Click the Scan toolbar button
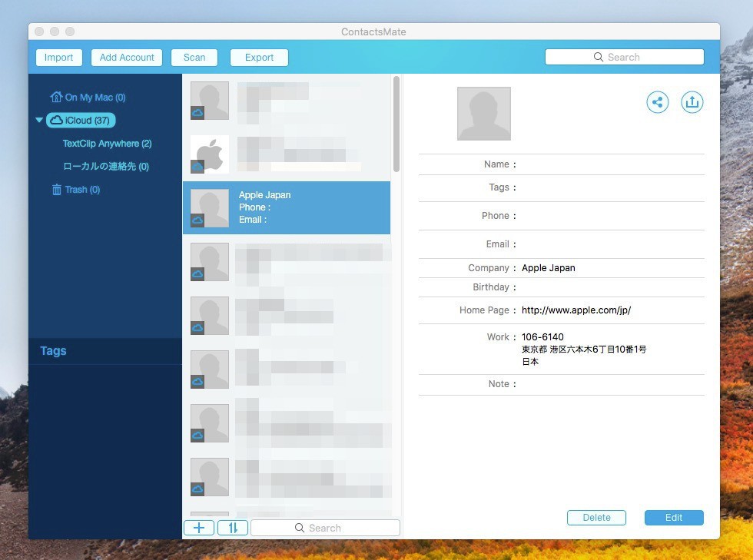753x560 pixels. click(x=194, y=57)
